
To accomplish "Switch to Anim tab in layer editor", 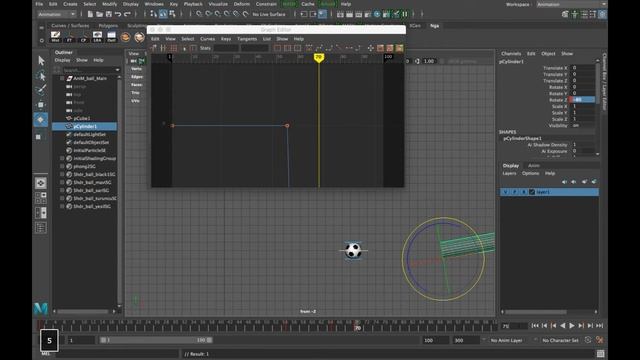I will pos(533,166).
